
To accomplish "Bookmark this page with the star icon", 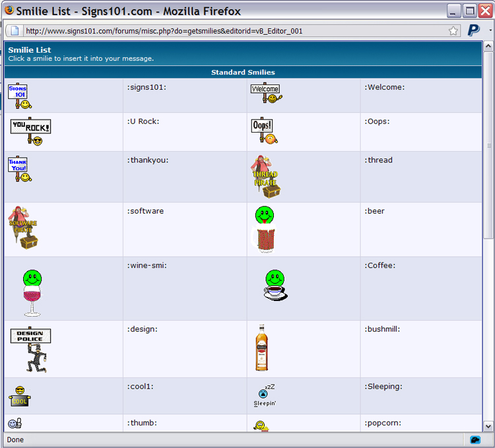I will [453, 31].
